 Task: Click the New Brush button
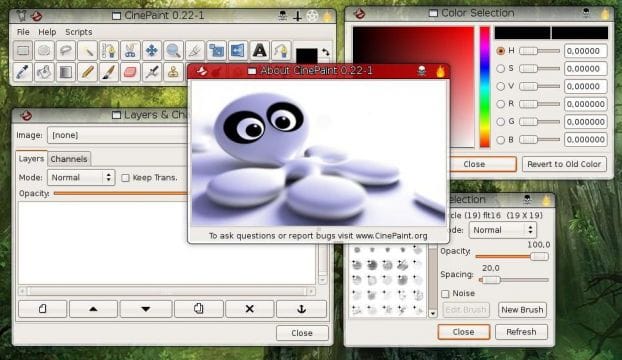[x=522, y=310]
